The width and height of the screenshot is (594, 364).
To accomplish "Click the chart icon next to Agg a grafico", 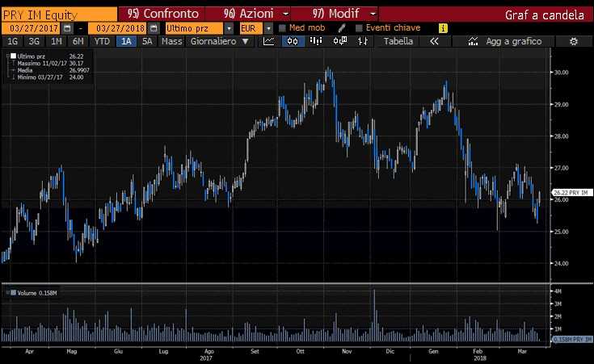I will pos(473,41).
